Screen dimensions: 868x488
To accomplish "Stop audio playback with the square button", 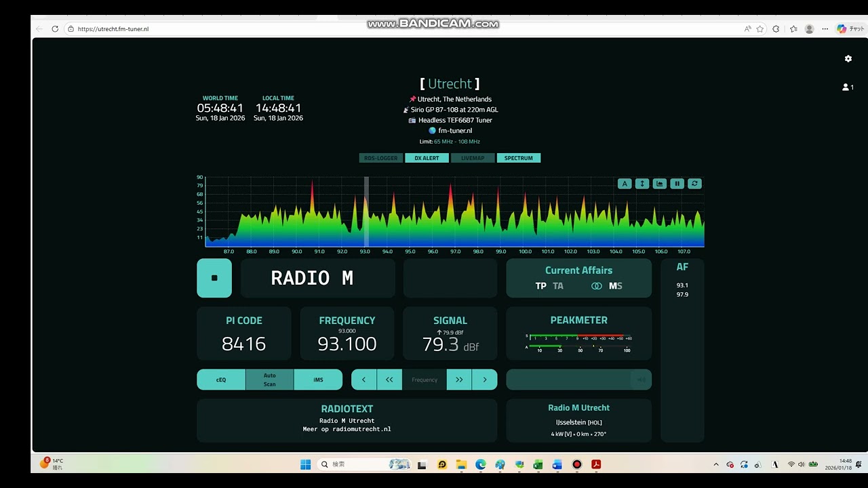I will [x=214, y=278].
